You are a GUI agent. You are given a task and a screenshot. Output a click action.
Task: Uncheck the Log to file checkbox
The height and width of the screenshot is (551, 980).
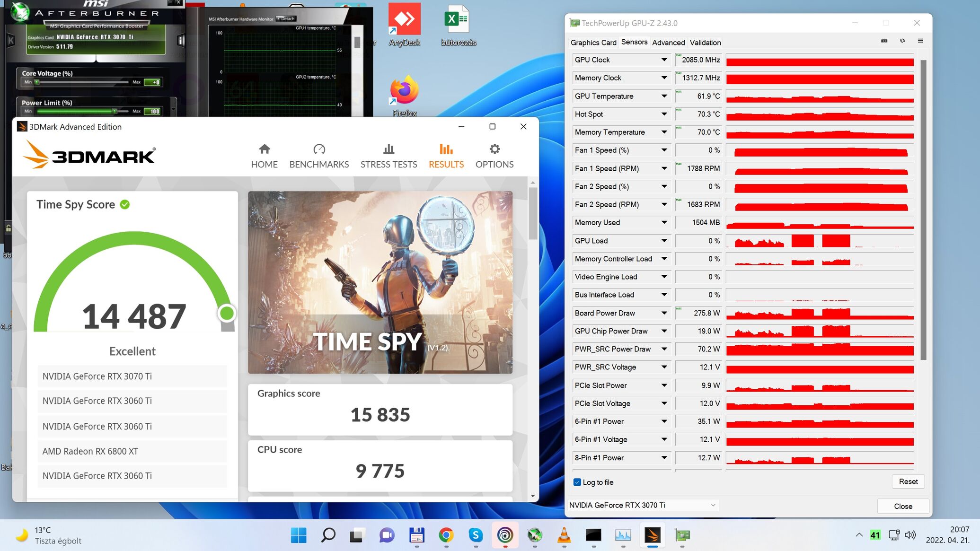pos(577,482)
